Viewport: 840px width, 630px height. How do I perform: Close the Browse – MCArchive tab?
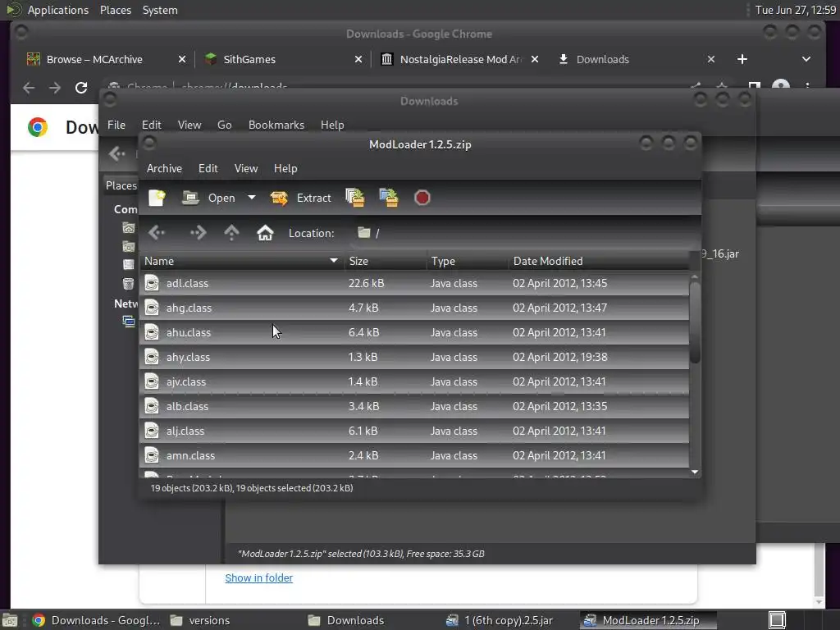tap(182, 59)
